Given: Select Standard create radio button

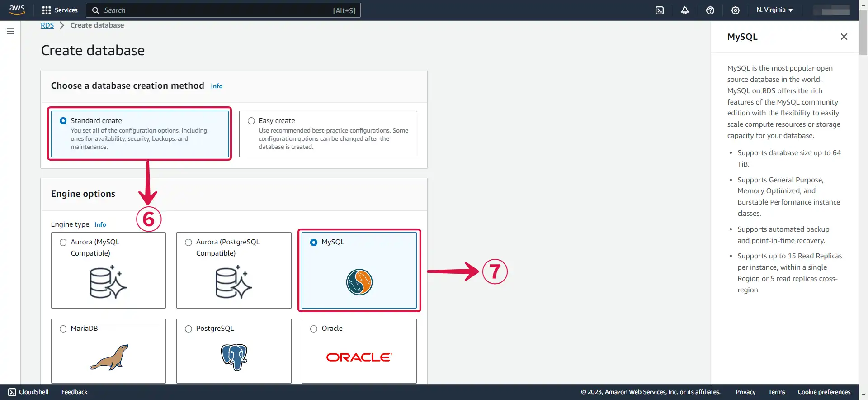Looking at the screenshot, I should click(x=63, y=121).
